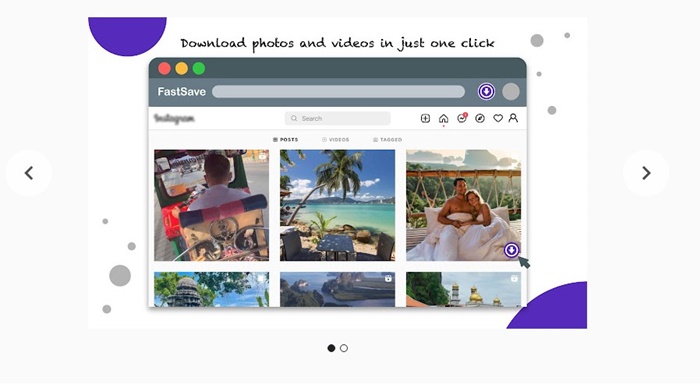The image size is (700, 387).
Task: Select the second carousel dot indicator
Action: (344, 348)
